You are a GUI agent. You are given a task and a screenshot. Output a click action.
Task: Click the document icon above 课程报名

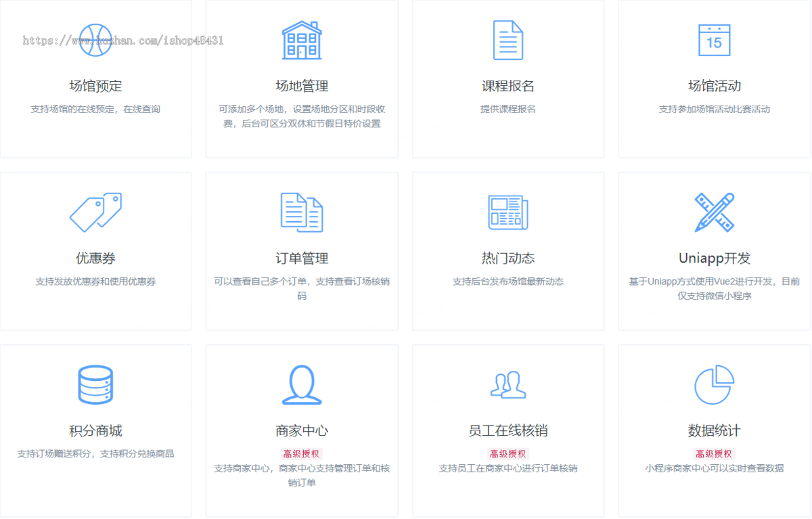point(508,40)
